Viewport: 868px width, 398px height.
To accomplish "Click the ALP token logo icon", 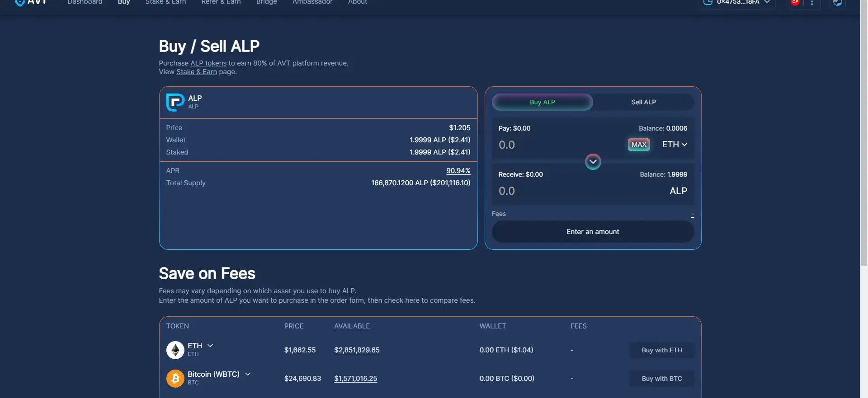I will [x=175, y=102].
